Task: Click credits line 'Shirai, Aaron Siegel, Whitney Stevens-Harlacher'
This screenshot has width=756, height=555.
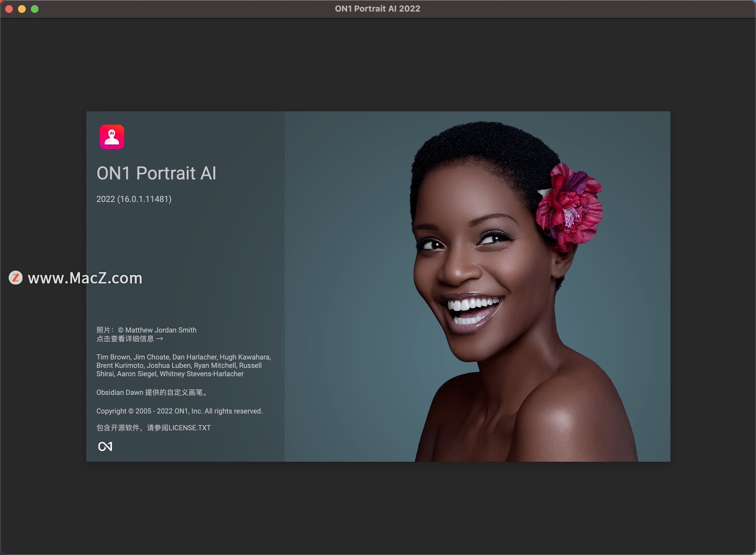Action: point(170,374)
